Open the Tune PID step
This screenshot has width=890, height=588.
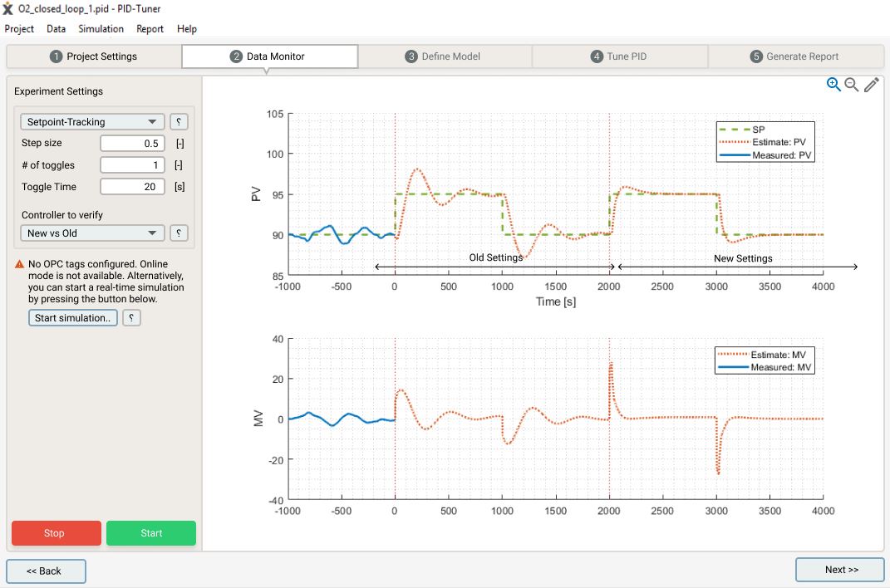click(620, 56)
